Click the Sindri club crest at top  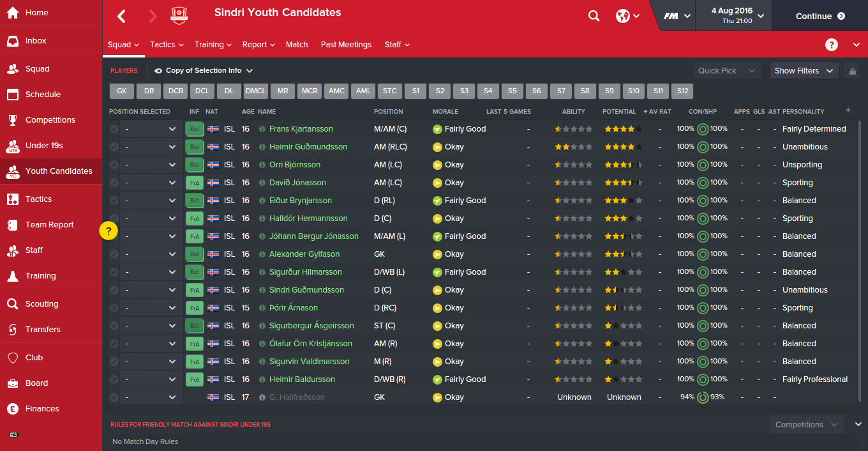click(179, 14)
